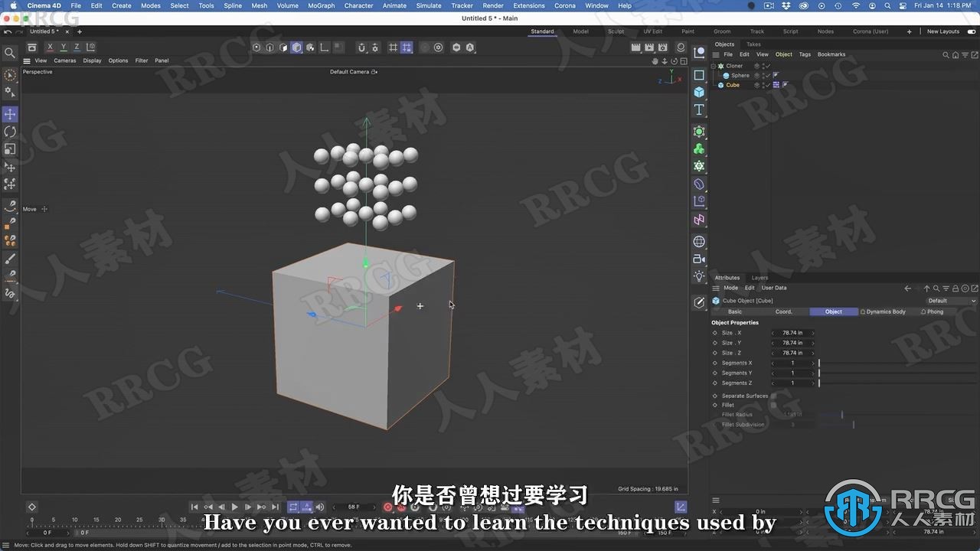980x551 pixels.
Task: Select the Scale tool in left palette
Action: [x=10, y=149]
